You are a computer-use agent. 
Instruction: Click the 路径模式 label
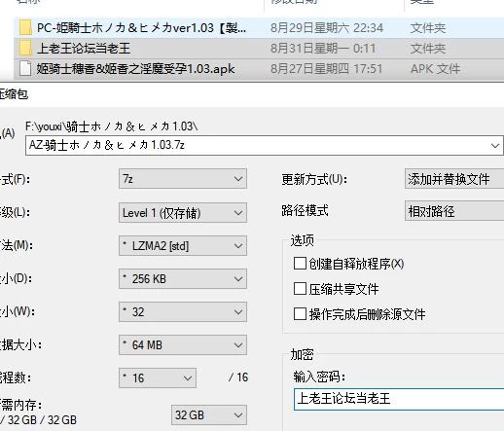[x=305, y=211]
